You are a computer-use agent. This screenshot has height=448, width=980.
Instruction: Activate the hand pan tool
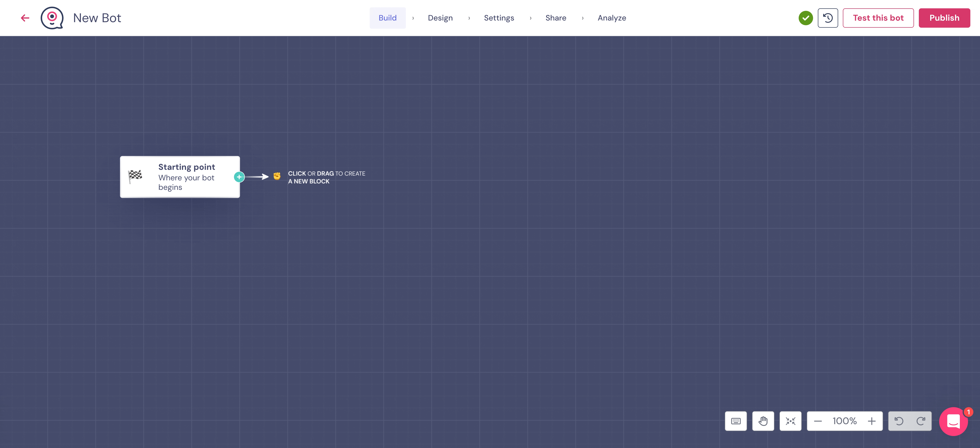tap(763, 421)
